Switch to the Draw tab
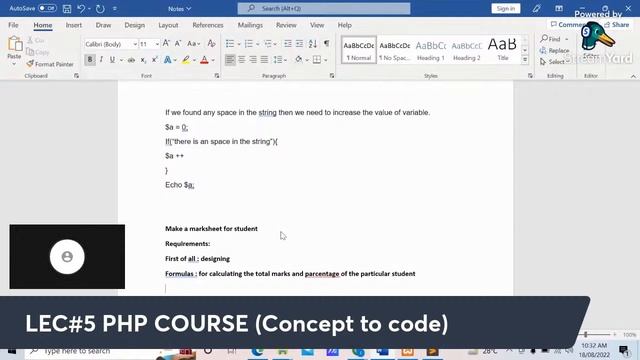 pyautogui.click(x=103, y=25)
